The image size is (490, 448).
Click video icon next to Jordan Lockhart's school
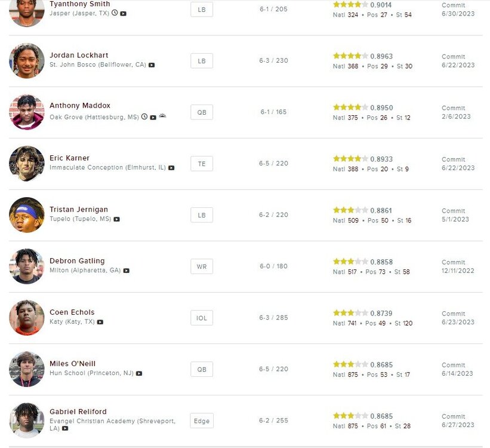pyautogui.click(x=152, y=65)
